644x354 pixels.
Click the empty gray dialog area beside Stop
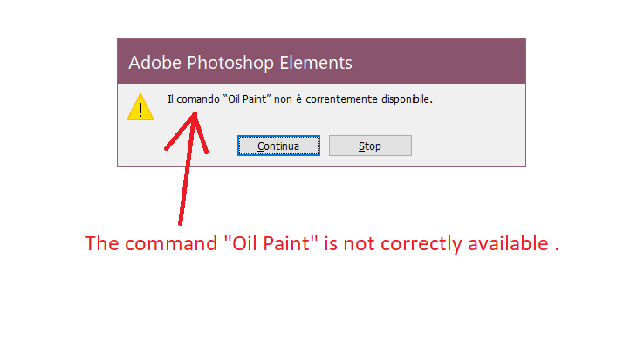point(469,146)
